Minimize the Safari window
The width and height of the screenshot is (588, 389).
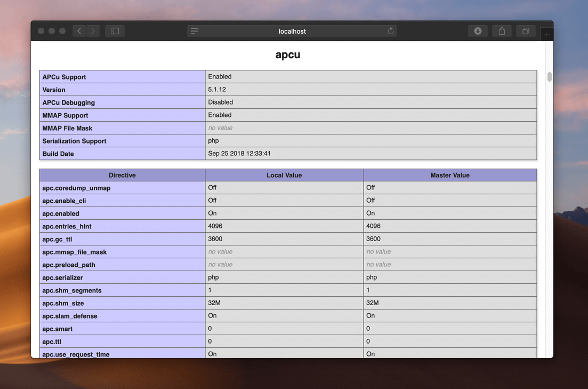point(52,31)
